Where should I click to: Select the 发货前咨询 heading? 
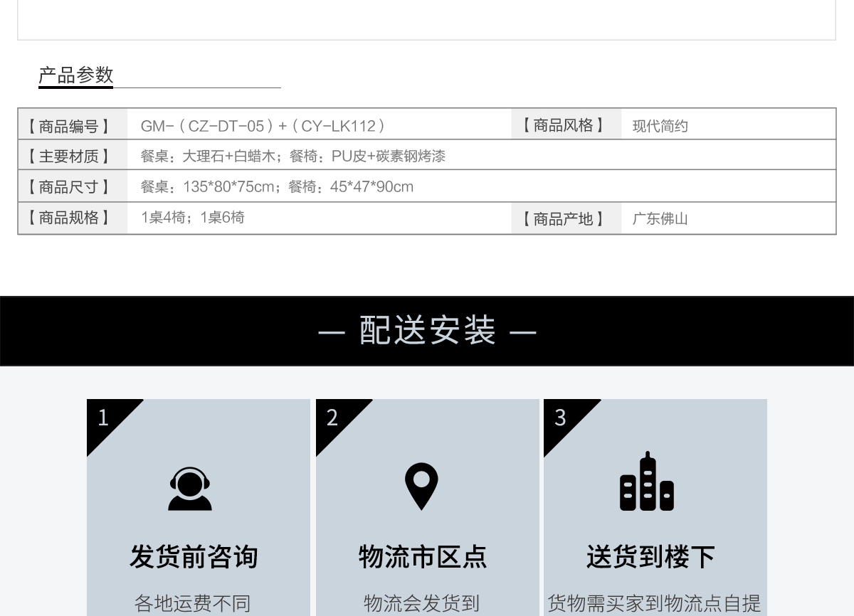194,557
